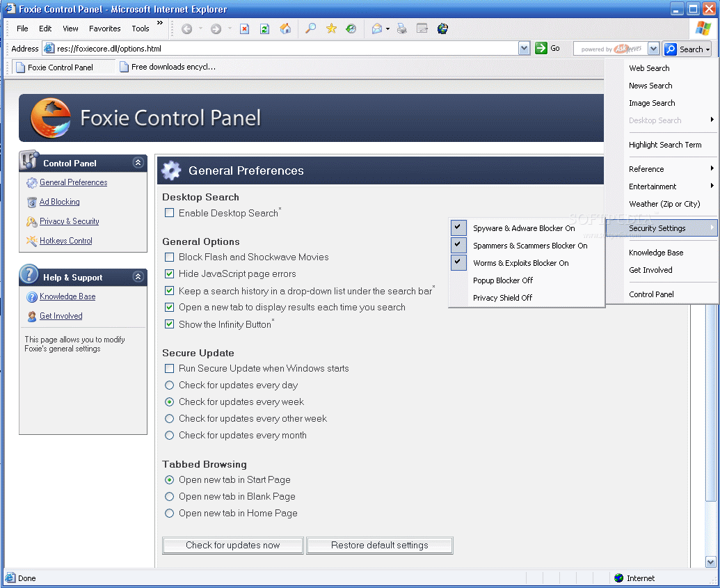Viewport: 720px width, 588px height.
Task: Click the Forward navigation arrow icon
Action: 216,29
